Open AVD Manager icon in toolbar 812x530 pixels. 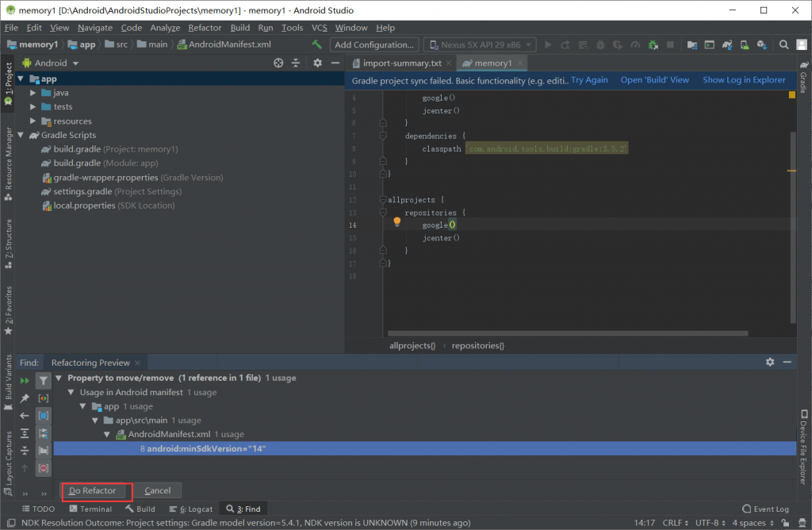pyautogui.click(x=744, y=45)
